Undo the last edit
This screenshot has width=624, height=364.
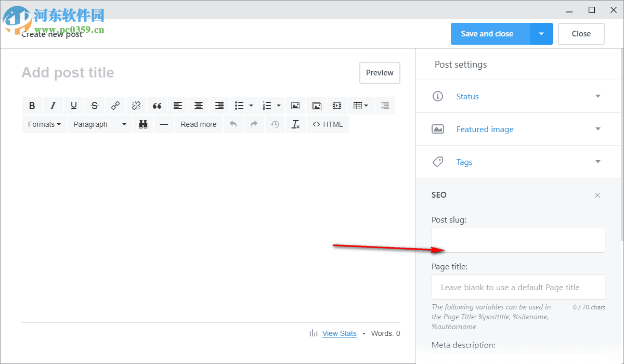coord(233,124)
